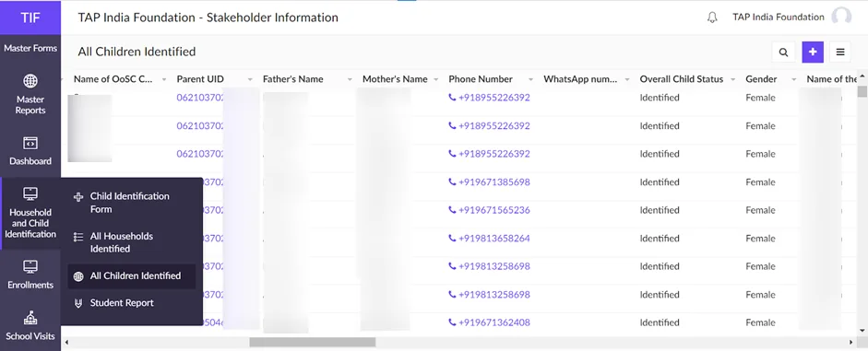Click the All Children Identified globe icon
The image size is (868, 351).
(x=78, y=275)
